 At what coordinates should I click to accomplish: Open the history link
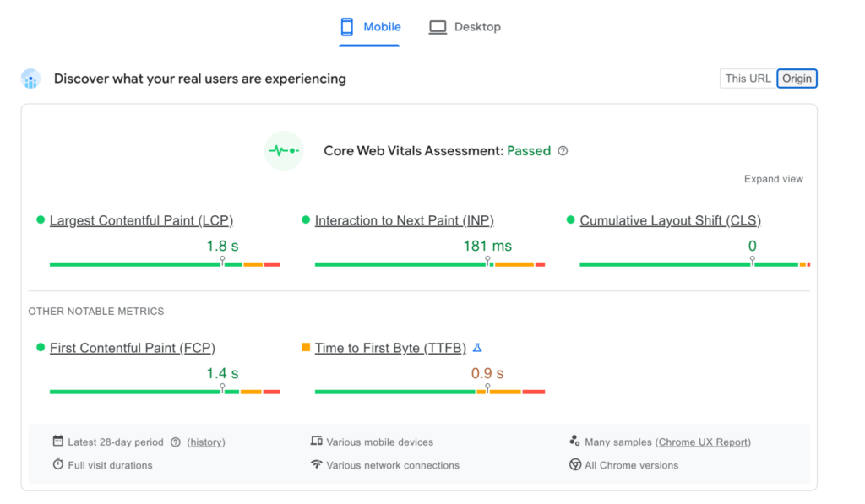206,442
